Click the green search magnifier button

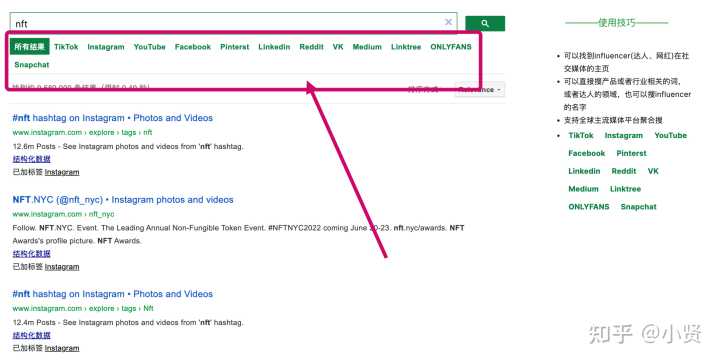[485, 23]
